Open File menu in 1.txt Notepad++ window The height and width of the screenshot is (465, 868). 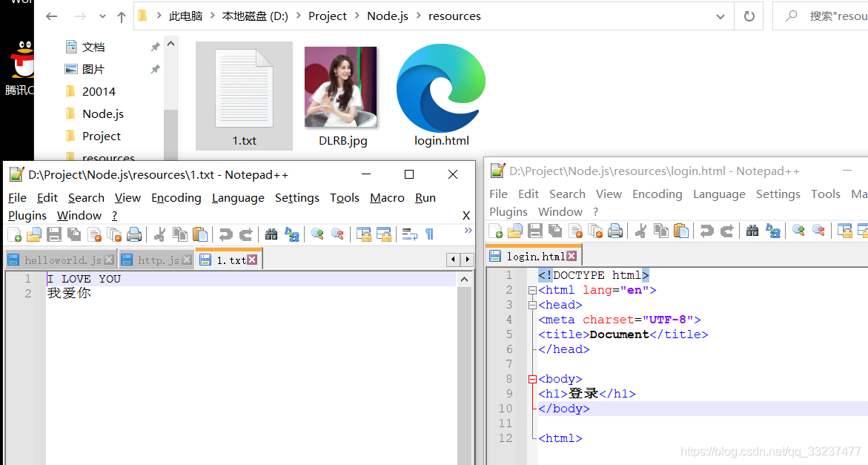coord(17,197)
